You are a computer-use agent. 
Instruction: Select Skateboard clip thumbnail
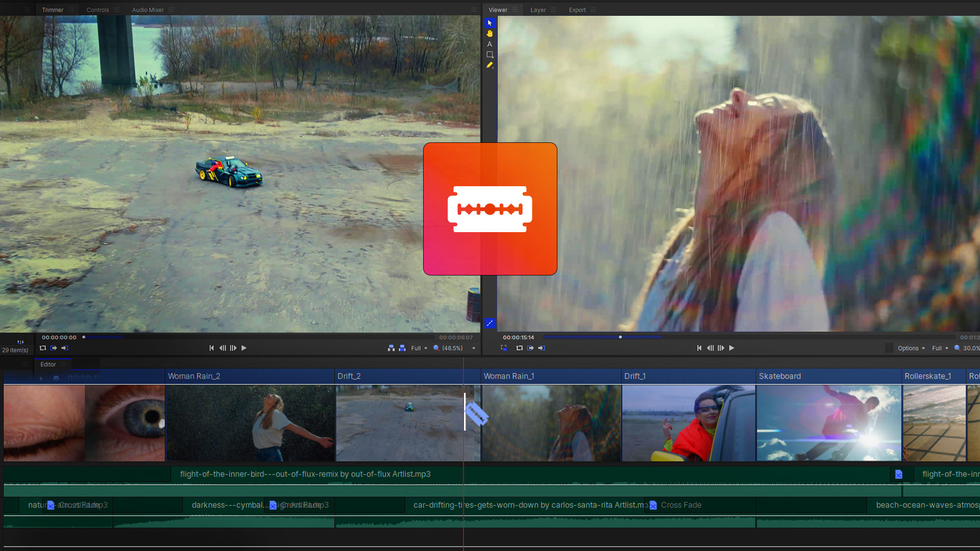coord(829,423)
